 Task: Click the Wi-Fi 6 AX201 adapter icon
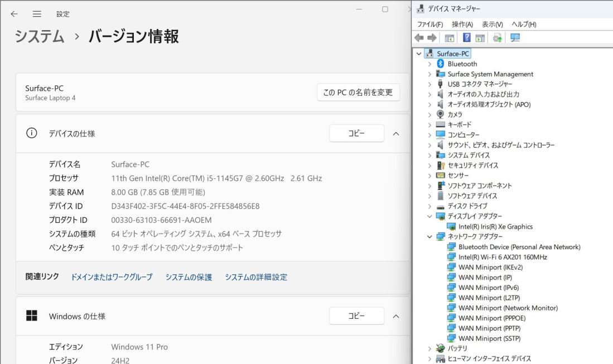click(x=451, y=257)
